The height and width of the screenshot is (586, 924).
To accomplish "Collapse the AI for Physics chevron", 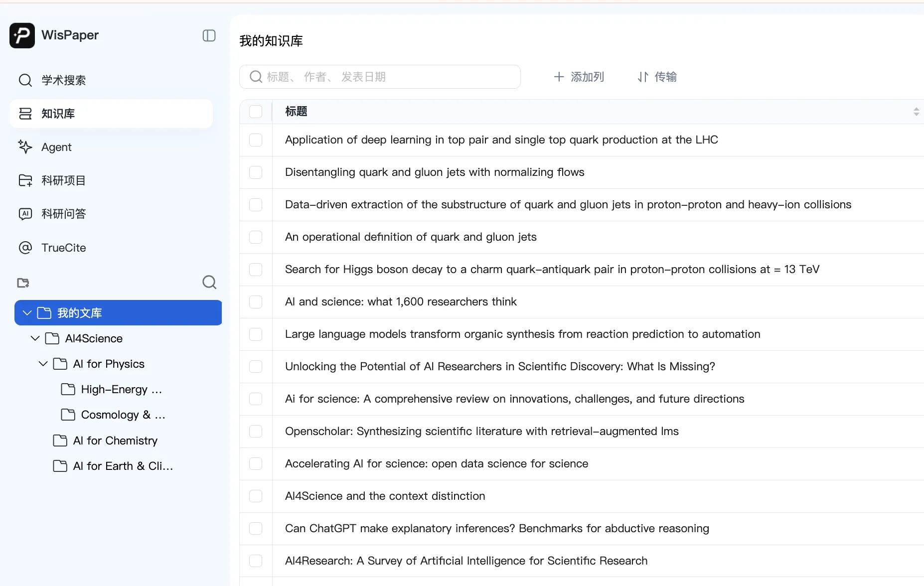I will pos(43,364).
